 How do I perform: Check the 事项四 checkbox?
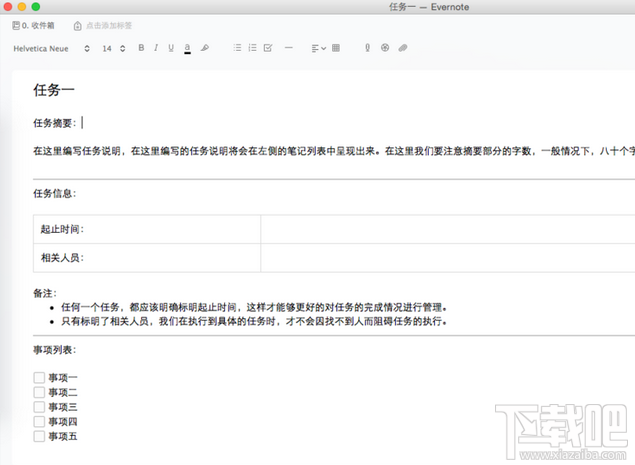coord(39,421)
